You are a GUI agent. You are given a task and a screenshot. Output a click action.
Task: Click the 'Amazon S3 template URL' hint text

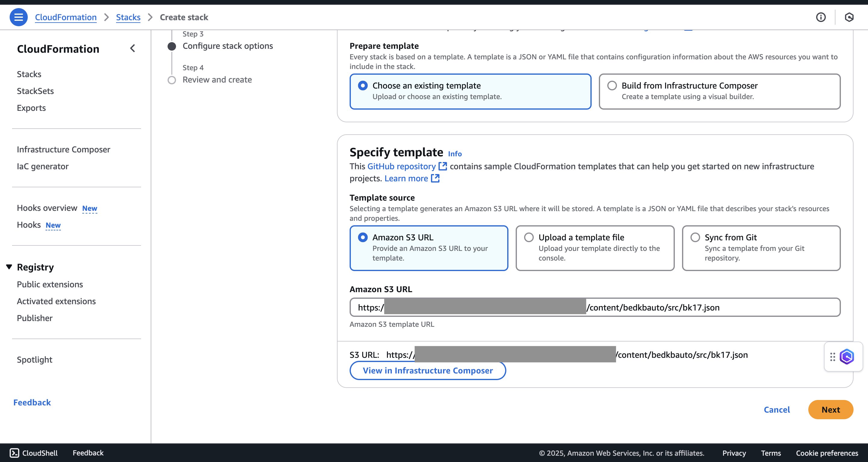click(392, 324)
